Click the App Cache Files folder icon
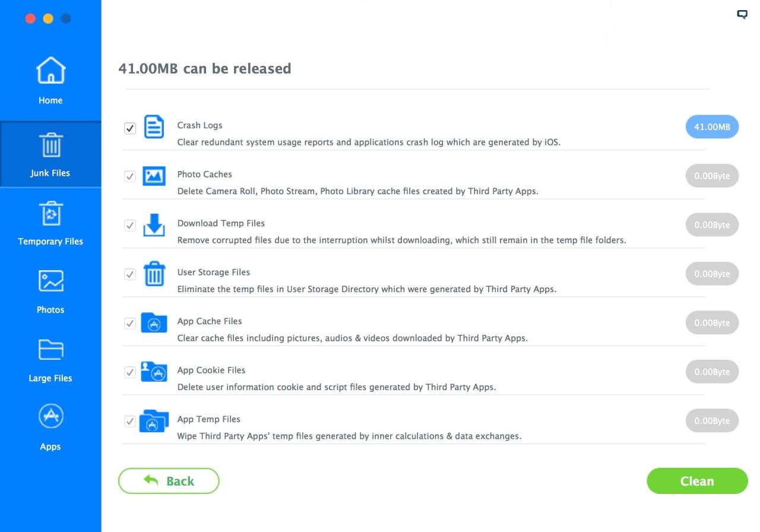760x532 pixels. (154, 323)
